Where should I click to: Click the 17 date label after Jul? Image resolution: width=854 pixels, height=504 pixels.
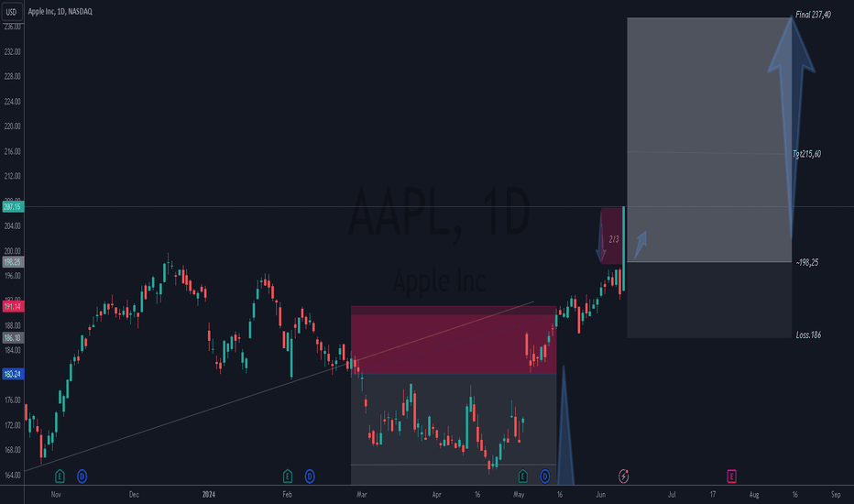712,495
